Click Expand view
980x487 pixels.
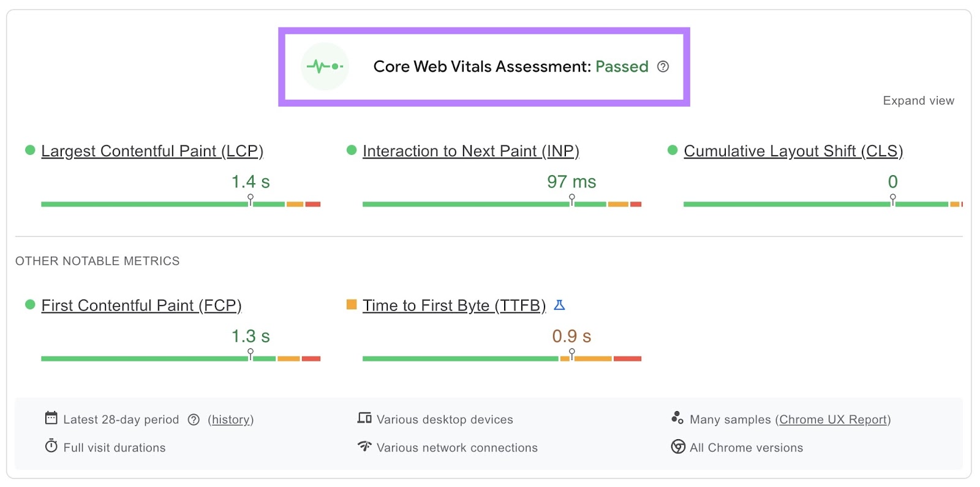tap(918, 100)
